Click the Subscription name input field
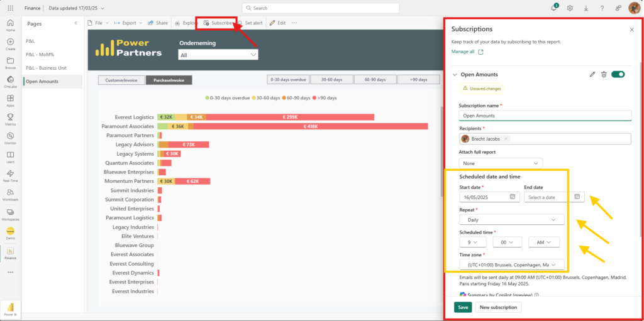Image resolution: width=644 pixels, height=321 pixels. (545, 116)
